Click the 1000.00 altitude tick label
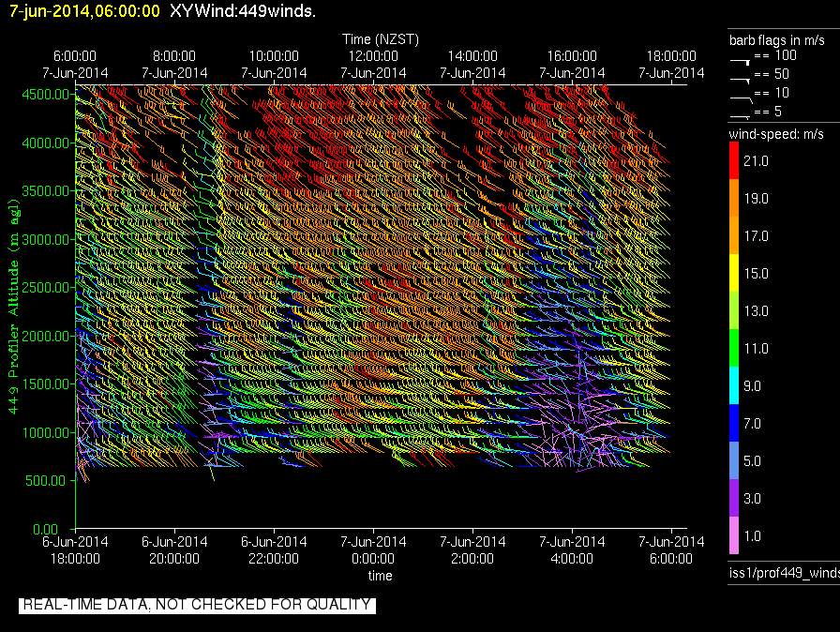 pos(46,433)
